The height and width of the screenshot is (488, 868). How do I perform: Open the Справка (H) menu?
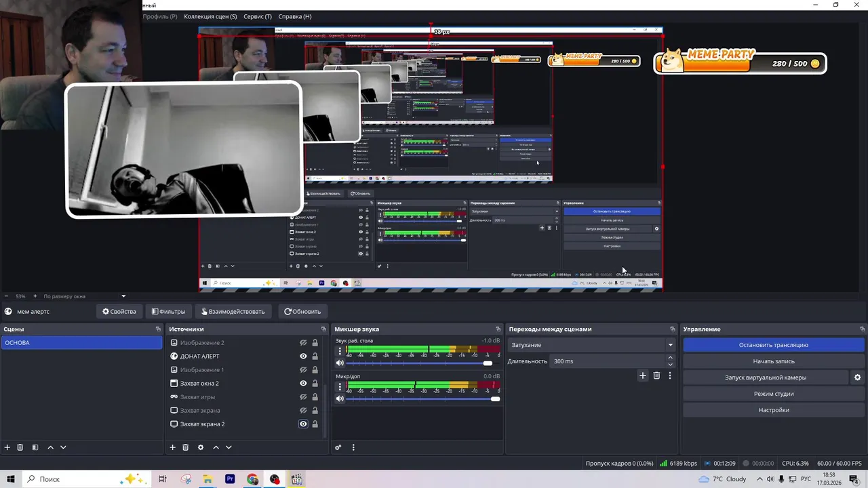pos(295,16)
